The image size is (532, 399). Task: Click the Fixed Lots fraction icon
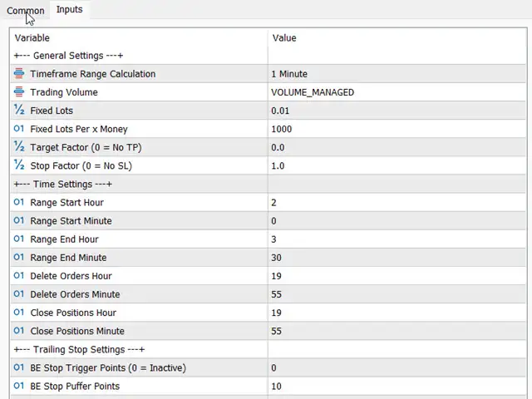click(19, 111)
